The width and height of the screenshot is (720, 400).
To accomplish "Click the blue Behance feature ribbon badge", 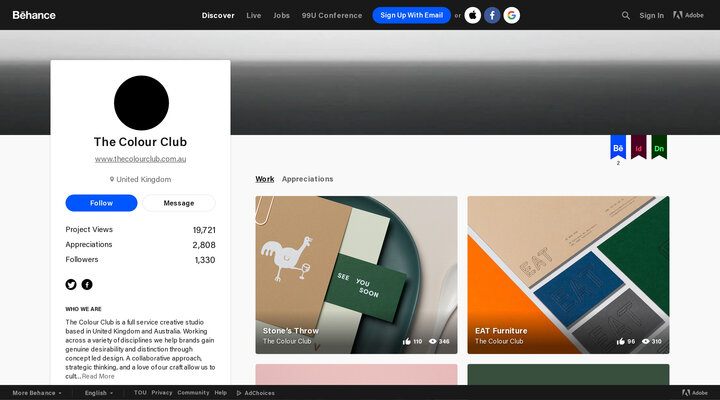I will (x=618, y=147).
